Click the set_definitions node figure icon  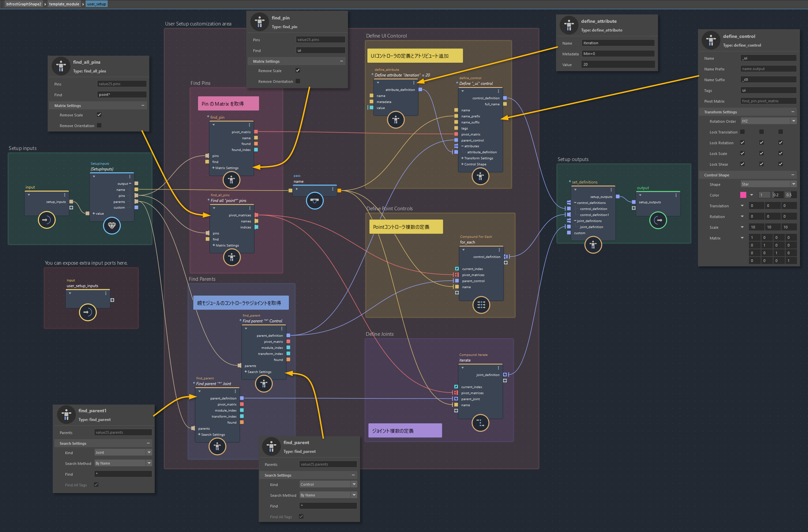point(593,245)
